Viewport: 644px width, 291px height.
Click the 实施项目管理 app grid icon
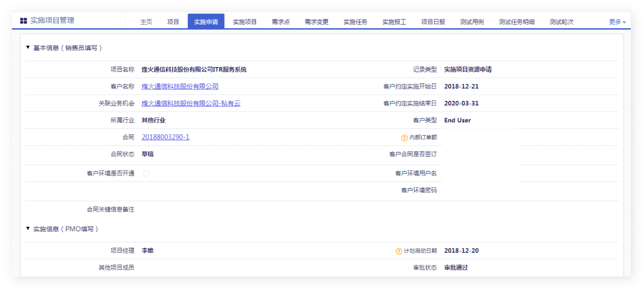(23, 21)
